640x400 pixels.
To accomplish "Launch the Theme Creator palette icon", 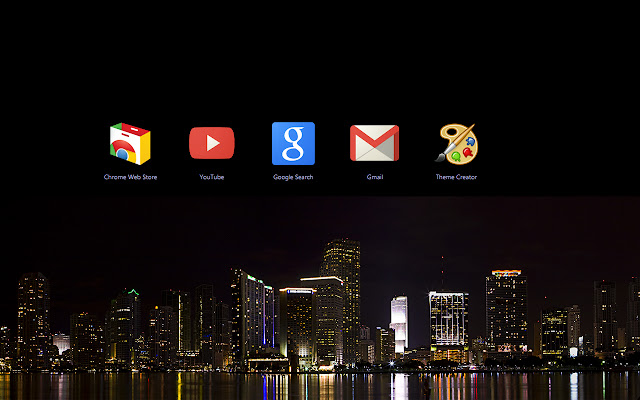I will click(457, 144).
